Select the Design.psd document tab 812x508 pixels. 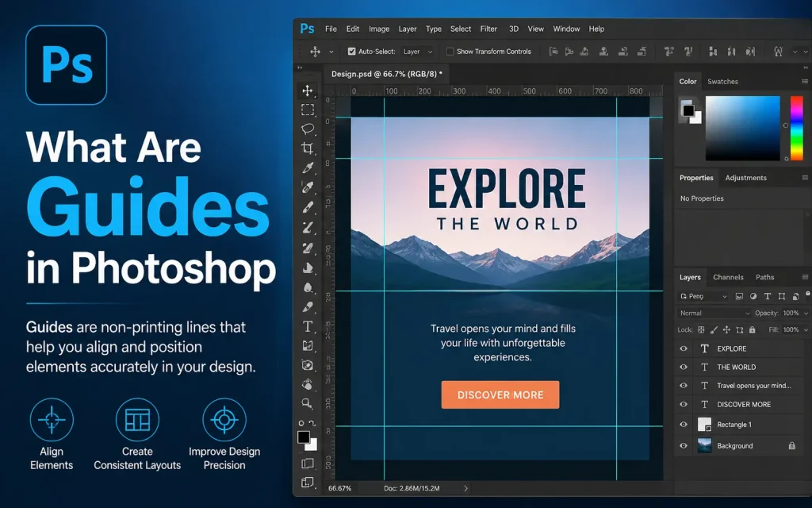387,74
